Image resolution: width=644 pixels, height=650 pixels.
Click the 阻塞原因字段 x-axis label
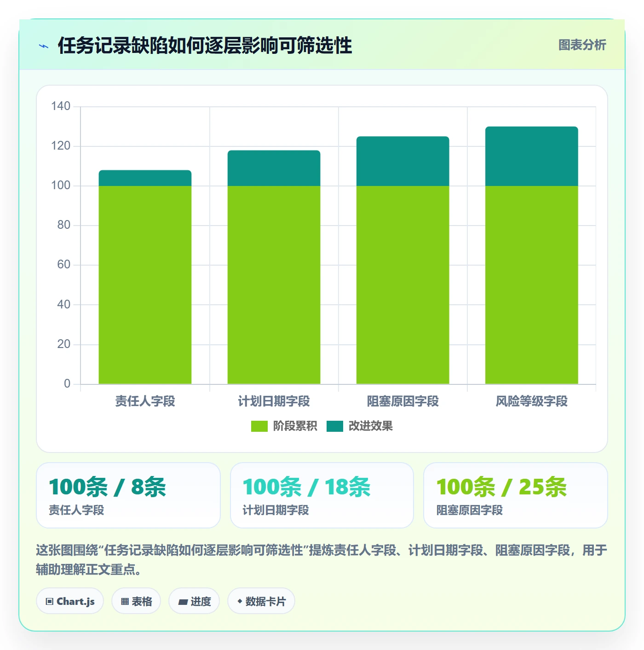(x=402, y=401)
